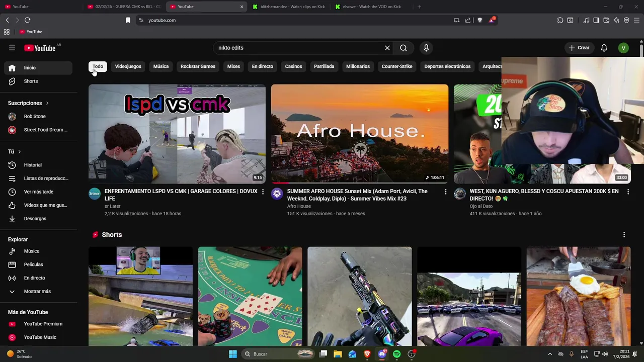Open YouTube notifications bell
The height and width of the screenshot is (362, 644).
click(x=604, y=48)
